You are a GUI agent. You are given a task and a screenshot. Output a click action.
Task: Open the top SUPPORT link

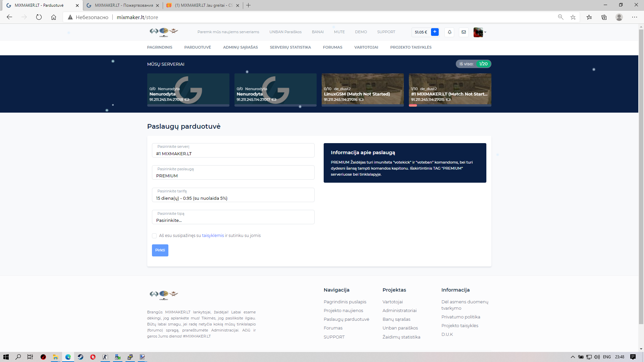(x=386, y=32)
